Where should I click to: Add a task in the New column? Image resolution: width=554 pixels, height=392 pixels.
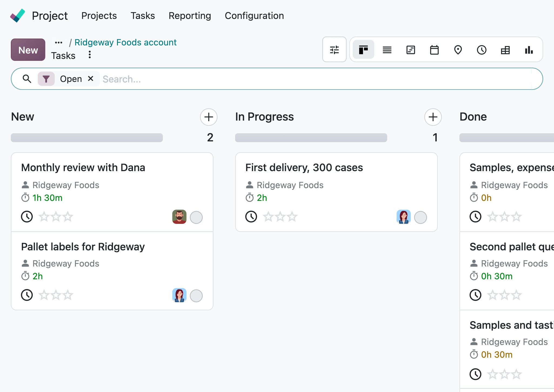(209, 117)
